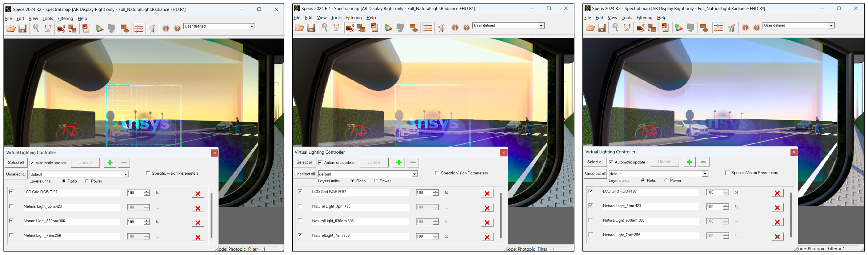This screenshot has width=868, height=255.
Task: Click the sliders icon in right window toolbar
Action: (718, 28)
